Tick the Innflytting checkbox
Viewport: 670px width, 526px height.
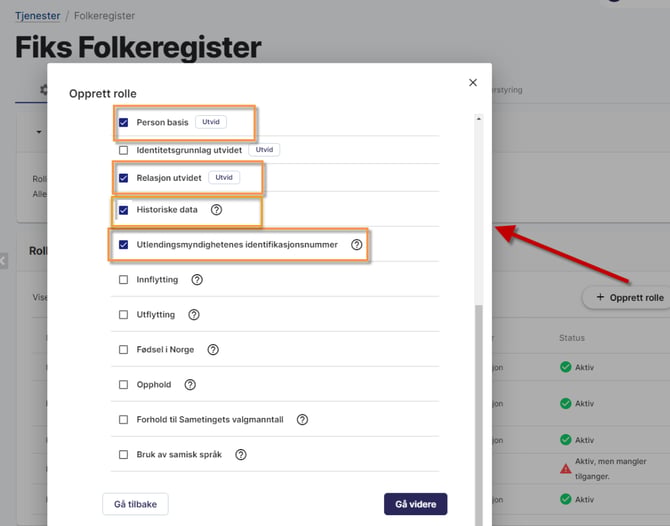[123, 280]
